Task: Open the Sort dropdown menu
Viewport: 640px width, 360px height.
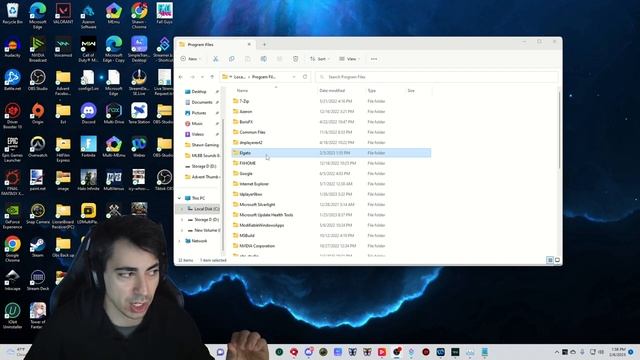Action: pos(320,59)
